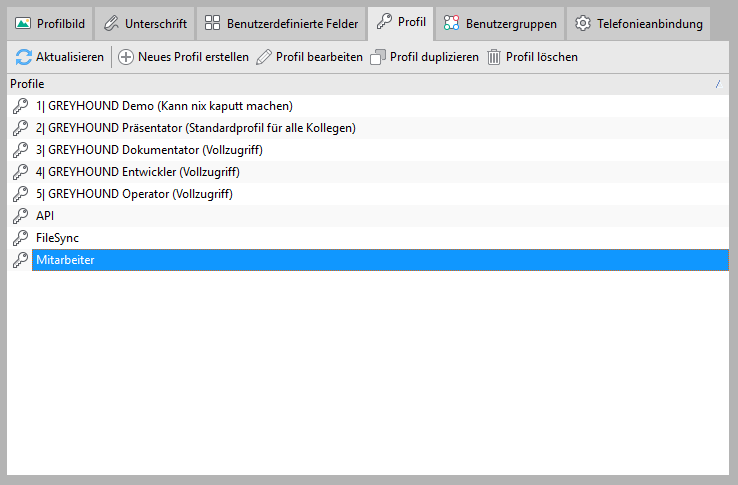
Task: Select '2| GREYHOUND Präsentator' profile
Action: (368, 128)
